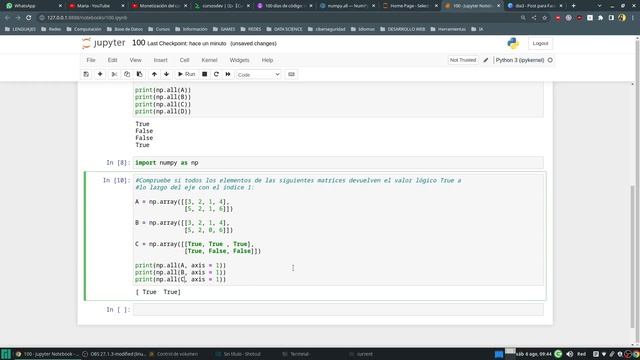Viewport: 640px width, 360px height.
Task: Open the Computación bookmarks folder
Action: pos(83,29)
